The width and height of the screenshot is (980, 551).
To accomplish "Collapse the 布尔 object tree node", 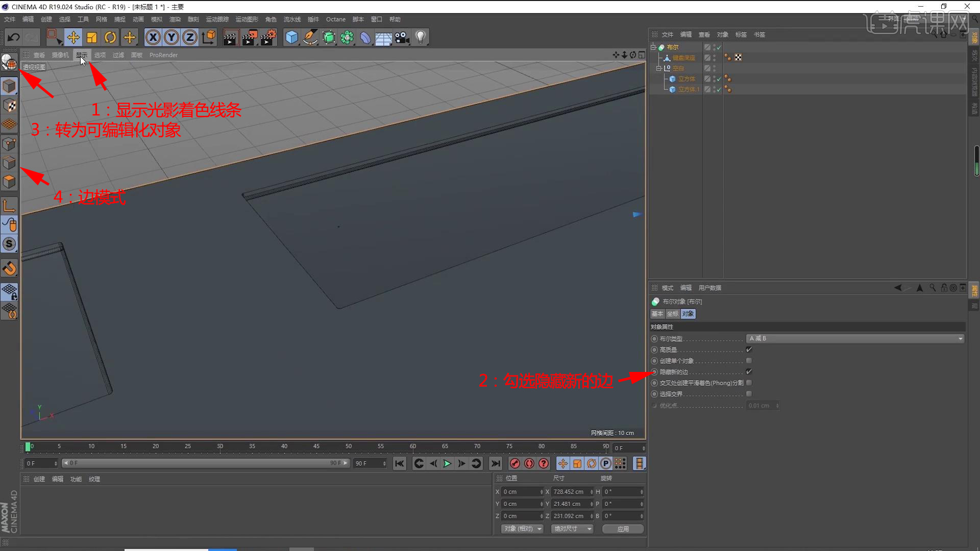I will 653,47.
